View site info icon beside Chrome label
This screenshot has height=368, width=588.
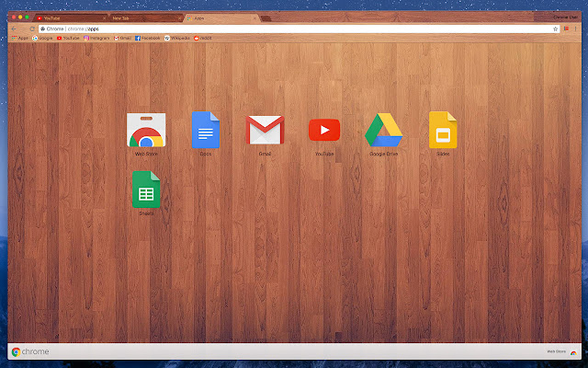pyautogui.click(x=43, y=29)
